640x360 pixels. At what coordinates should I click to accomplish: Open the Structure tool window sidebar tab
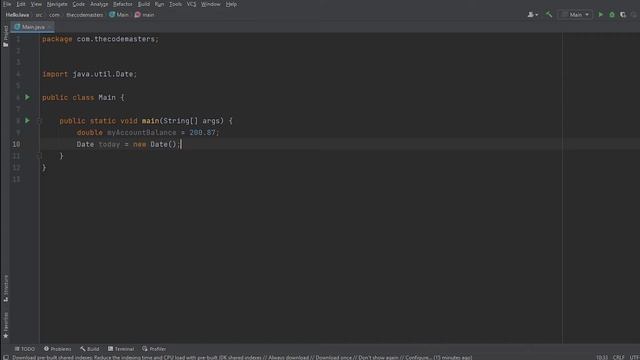(6, 289)
